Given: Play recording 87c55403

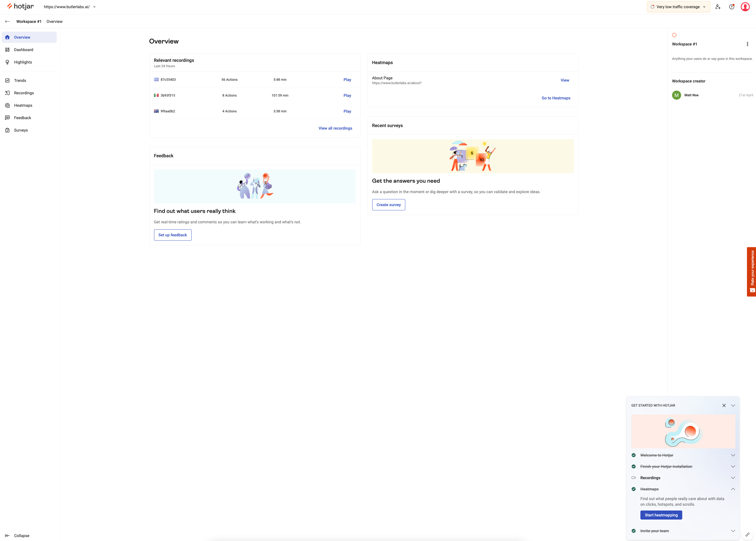Looking at the screenshot, I should coord(347,80).
